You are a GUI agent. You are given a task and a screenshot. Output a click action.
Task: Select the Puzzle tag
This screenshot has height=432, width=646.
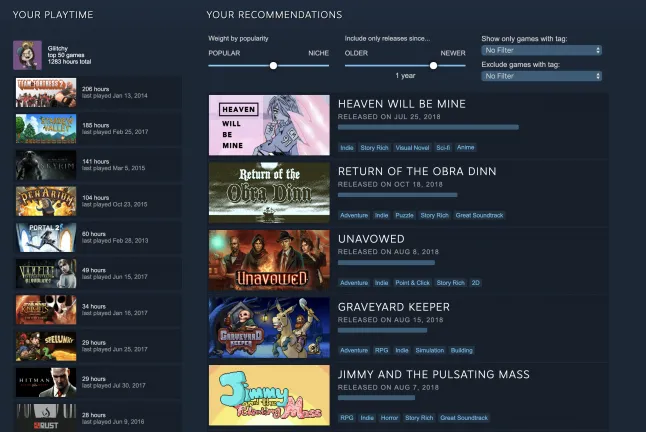(x=404, y=215)
